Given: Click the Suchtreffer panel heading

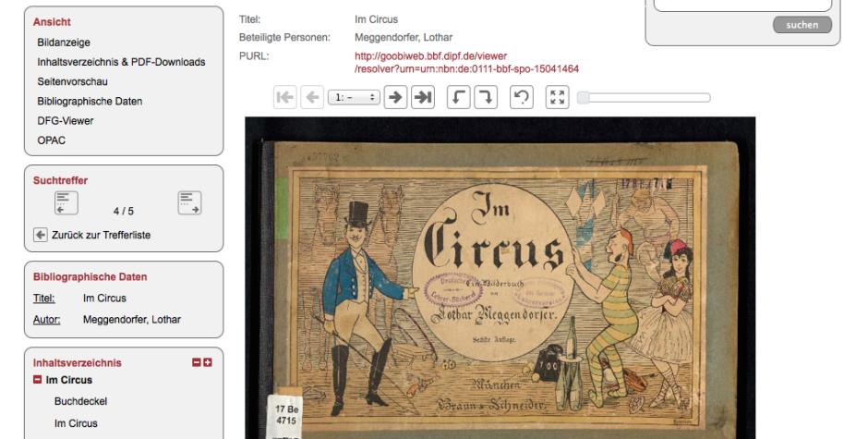Looking at the screenshot, I should (x=60, y=181).
